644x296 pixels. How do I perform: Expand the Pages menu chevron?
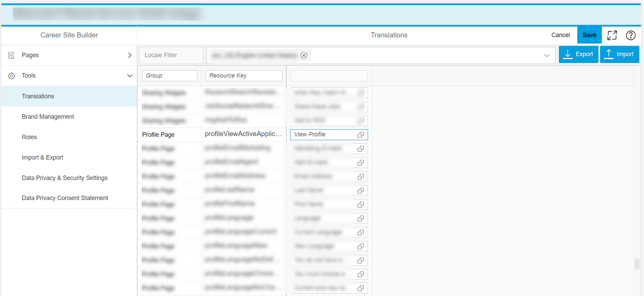(130, 55)
